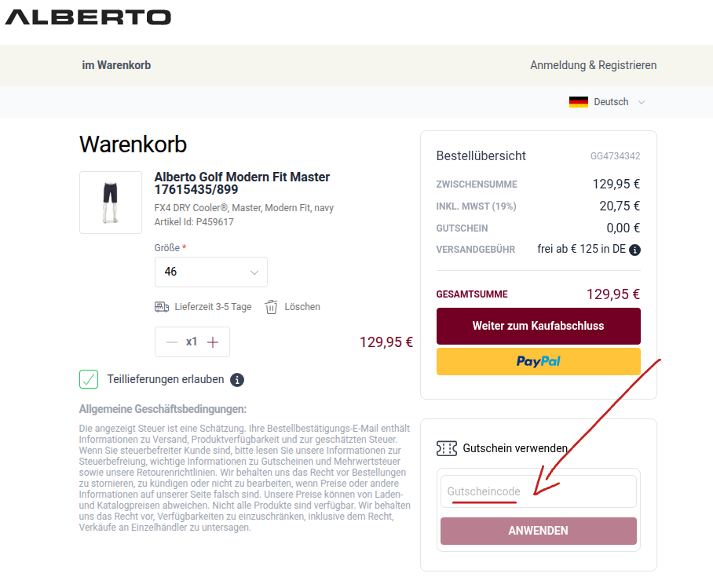The width and height of the screenshot is (713, 588).
Task: Open info icon next to Teillieferungen erlauben
Action: point(237,380)
